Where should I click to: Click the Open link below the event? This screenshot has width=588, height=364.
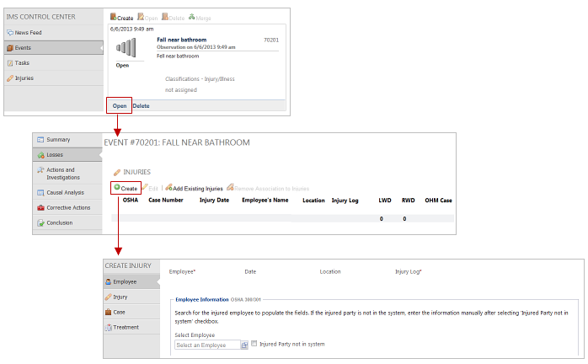click(119, 106)
